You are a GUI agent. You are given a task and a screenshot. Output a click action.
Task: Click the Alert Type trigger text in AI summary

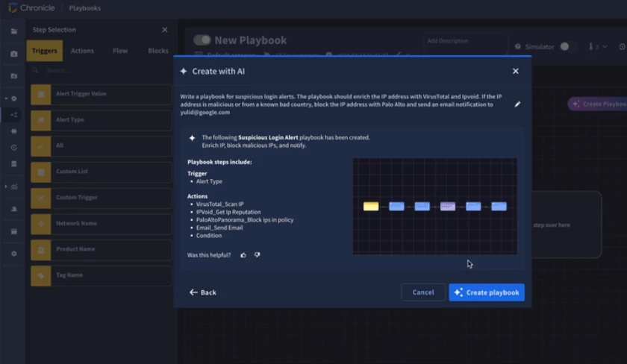point(209,181)
